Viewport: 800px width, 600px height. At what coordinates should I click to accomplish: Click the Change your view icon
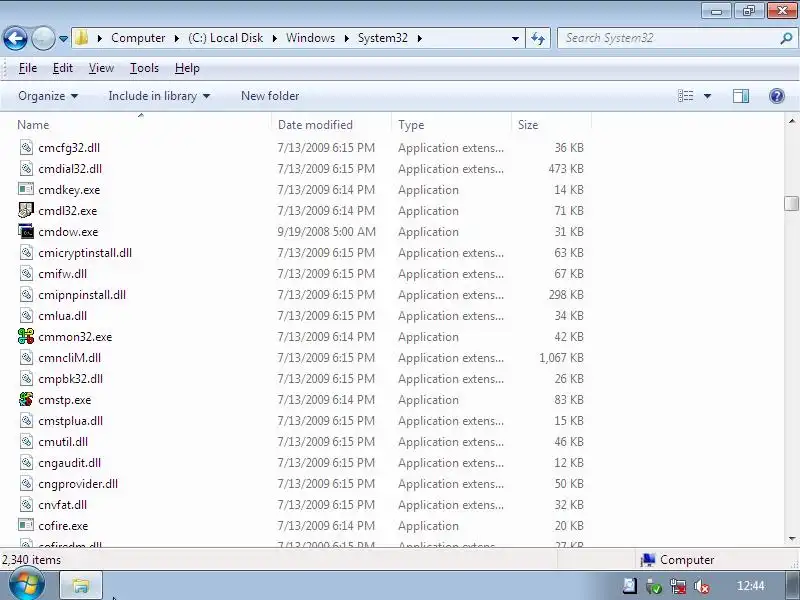coord(685,96)
